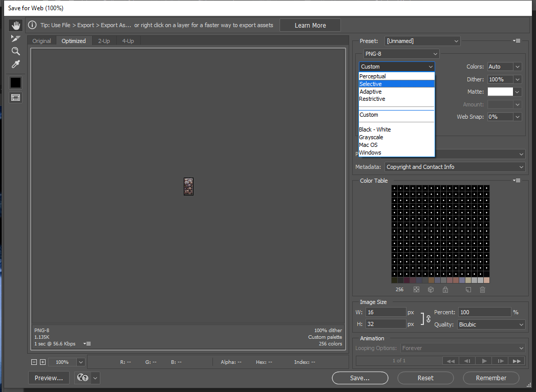536x392 pixels.
Task: Click the Learn More button
Action: coord(310,25)
